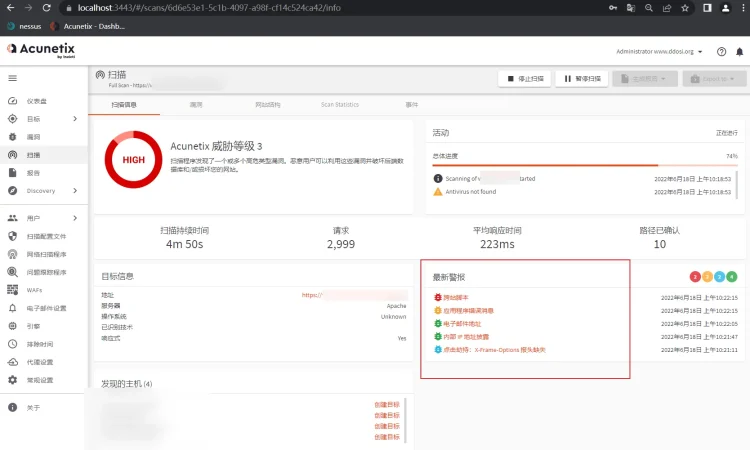Click the notifications bell in the header
Viewport: 750px width, 450px height.
(x=739, y=52)
